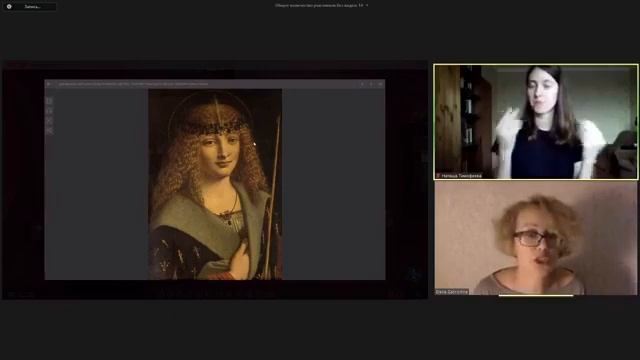Click the file title text in shared window bar

point(133,84)
